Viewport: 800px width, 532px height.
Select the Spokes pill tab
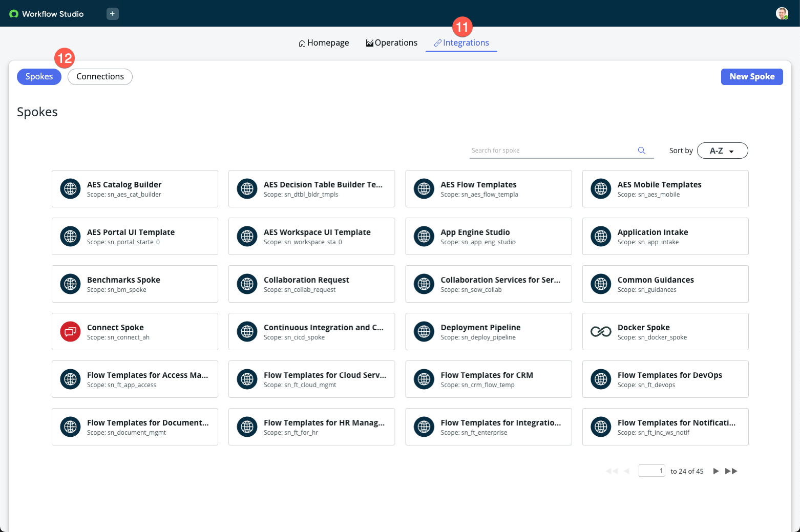[x=39, y=77]
